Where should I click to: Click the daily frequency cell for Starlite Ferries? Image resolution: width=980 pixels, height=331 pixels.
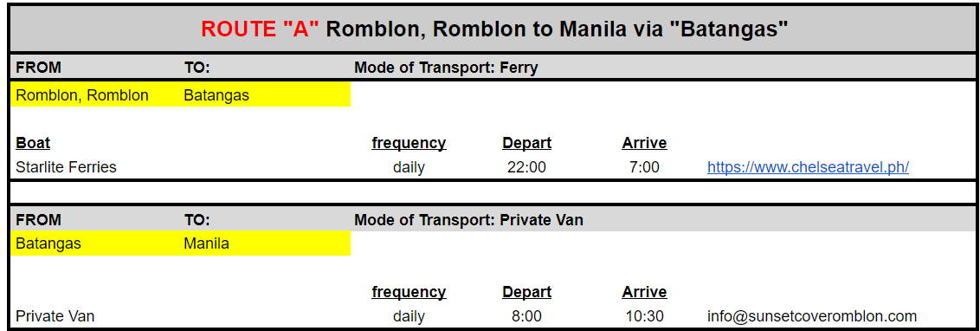click(409, 167)
